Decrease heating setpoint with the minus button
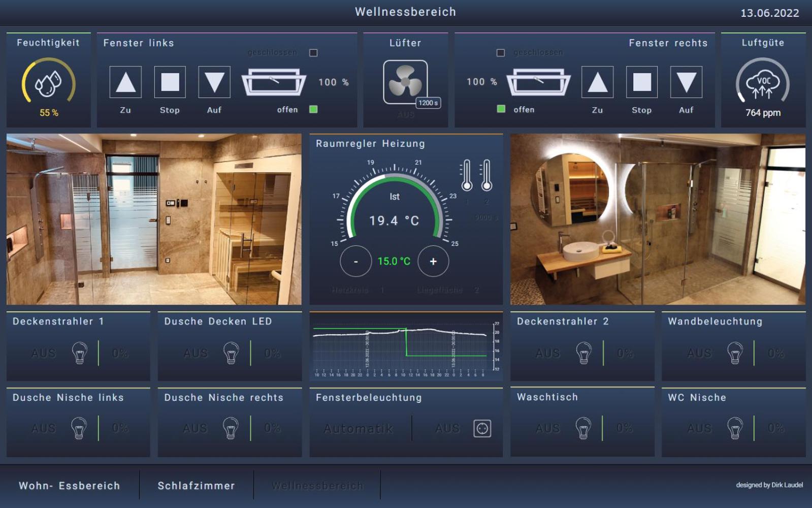812x508 pixels. pos(355,261)
